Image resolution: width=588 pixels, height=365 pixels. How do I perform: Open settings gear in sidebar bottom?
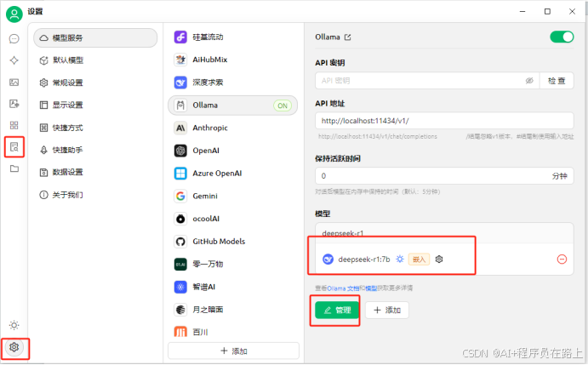(14, 347)
